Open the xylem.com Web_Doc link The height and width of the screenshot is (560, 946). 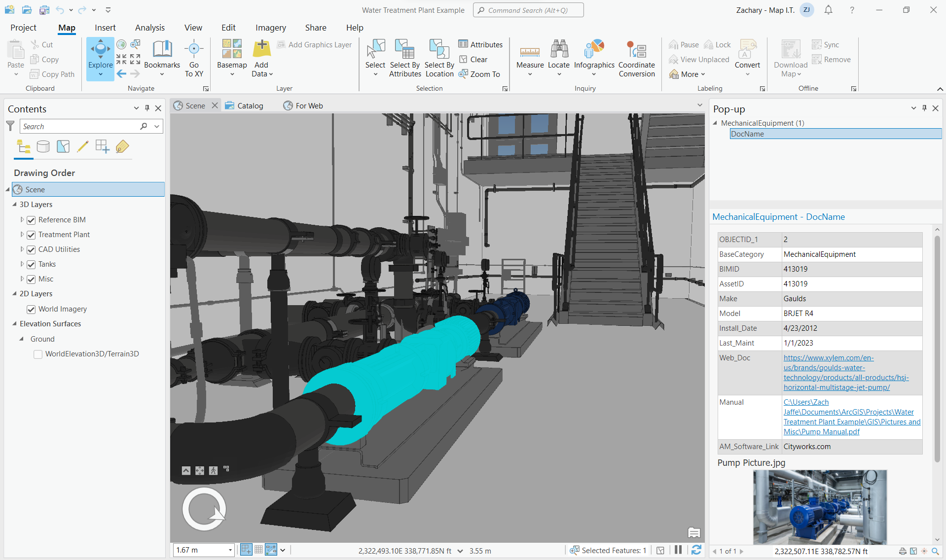[x=845, y=373]
